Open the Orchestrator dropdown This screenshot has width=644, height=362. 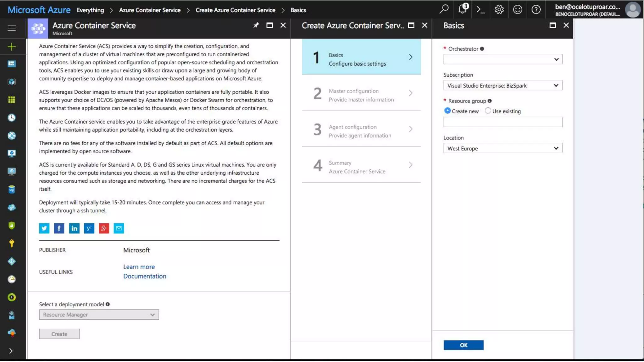point(502,59)
